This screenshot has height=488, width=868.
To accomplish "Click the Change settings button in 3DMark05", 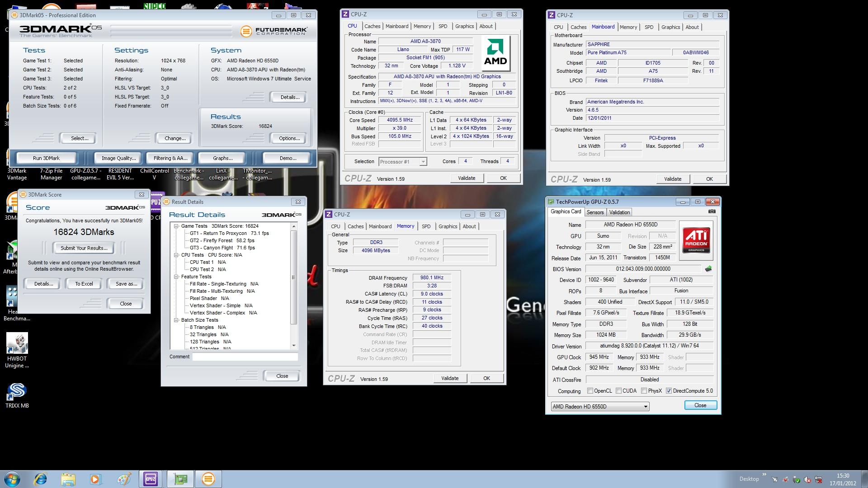I will click(175, 138).
